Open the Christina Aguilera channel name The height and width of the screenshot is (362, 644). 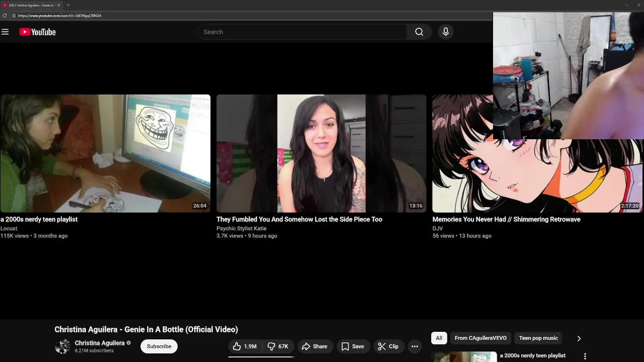(100, 343)
